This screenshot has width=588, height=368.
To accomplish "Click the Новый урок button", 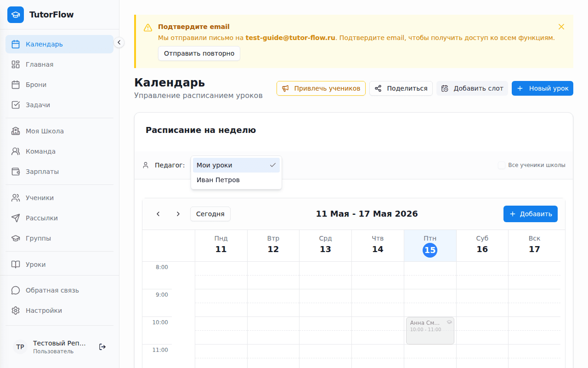I will click(543, 88).
